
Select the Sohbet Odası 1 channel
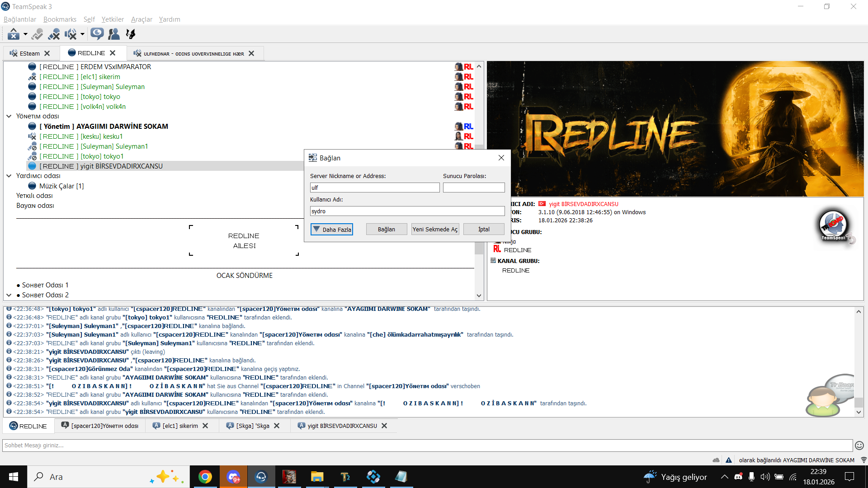point(45,285)
